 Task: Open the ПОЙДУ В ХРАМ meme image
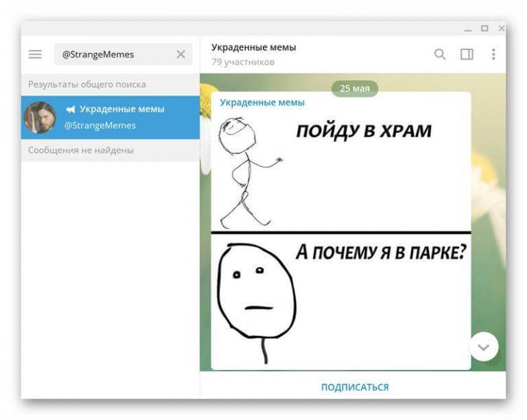[x=340, y=172]
